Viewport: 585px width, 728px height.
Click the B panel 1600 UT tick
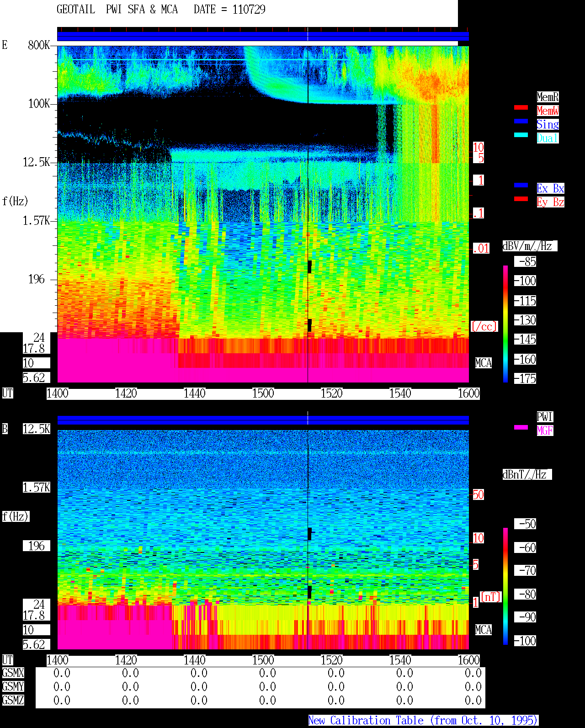click(x=469, y=660)
